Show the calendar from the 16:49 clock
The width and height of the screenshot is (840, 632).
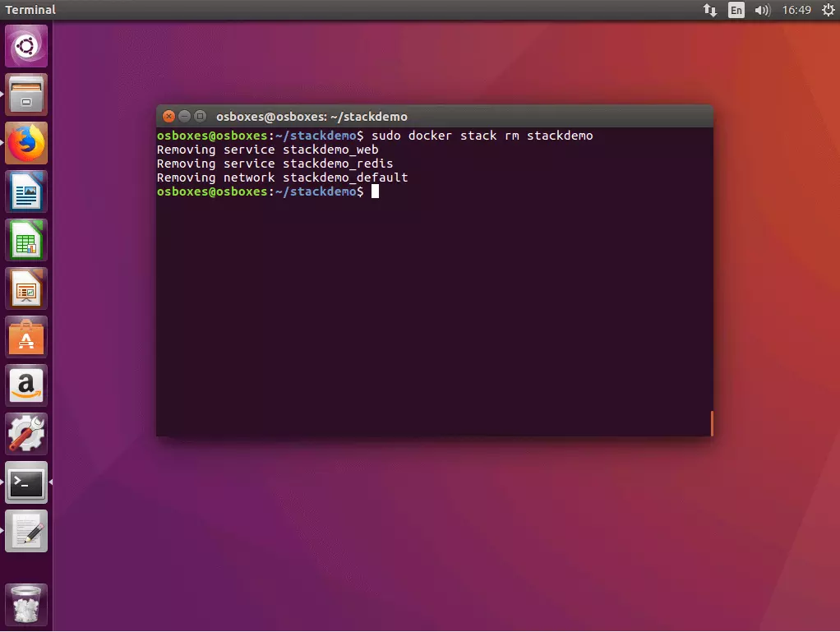pyautogui.click(x=796, y=10)
